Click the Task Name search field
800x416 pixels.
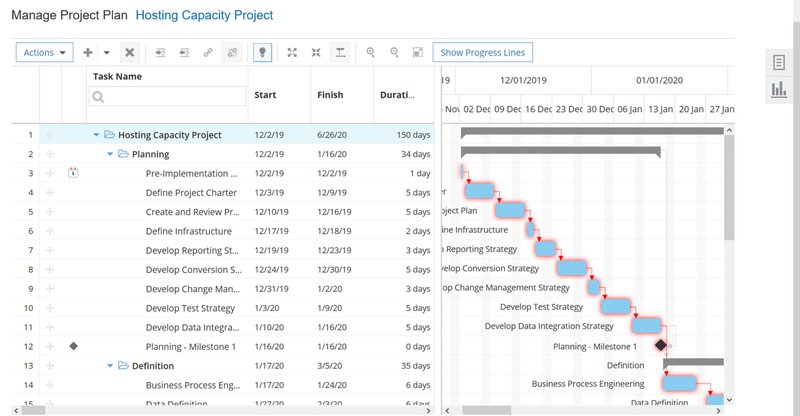click(x=168, y=97)
